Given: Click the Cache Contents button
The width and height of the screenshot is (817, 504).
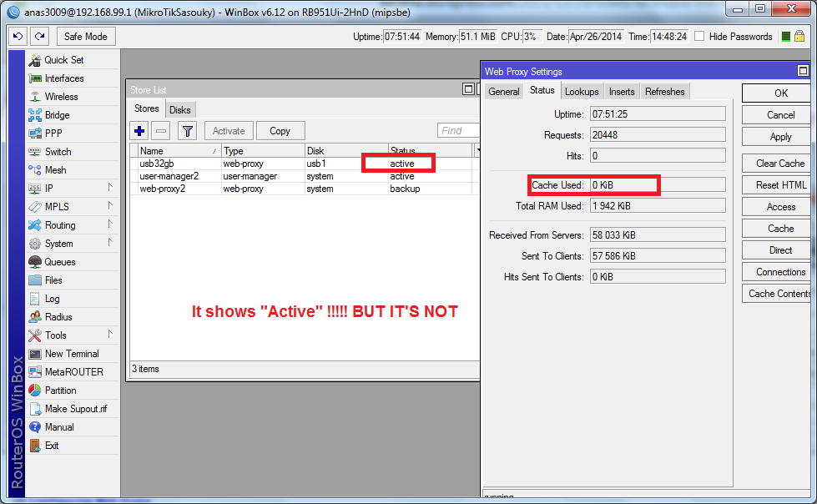Looking at the screenshot, I should coord(776,294).
